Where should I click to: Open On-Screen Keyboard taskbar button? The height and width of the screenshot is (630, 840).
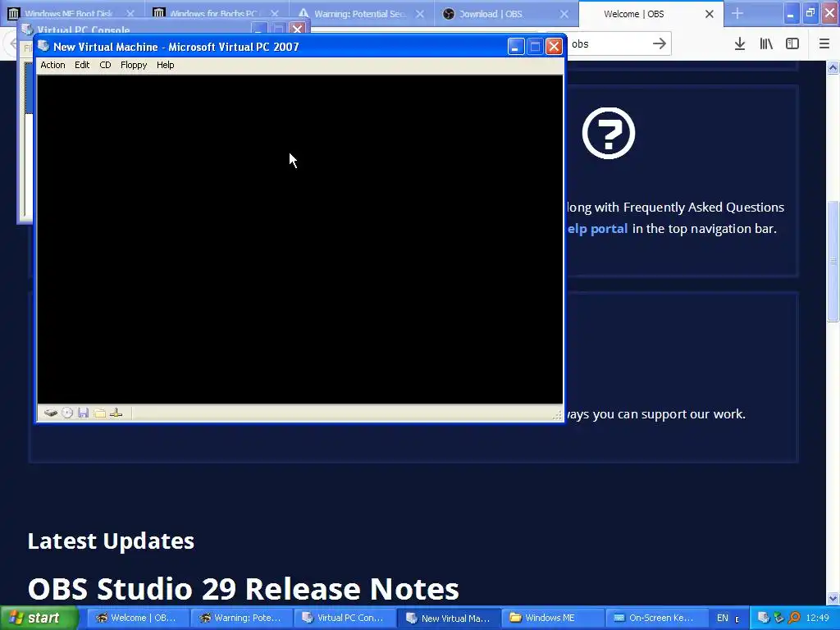pos(655,619)
